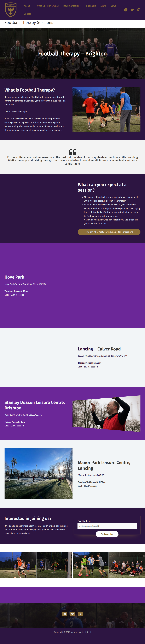
Task: Open gallery photo showing the goal net
Action: (x=54, y=565)
